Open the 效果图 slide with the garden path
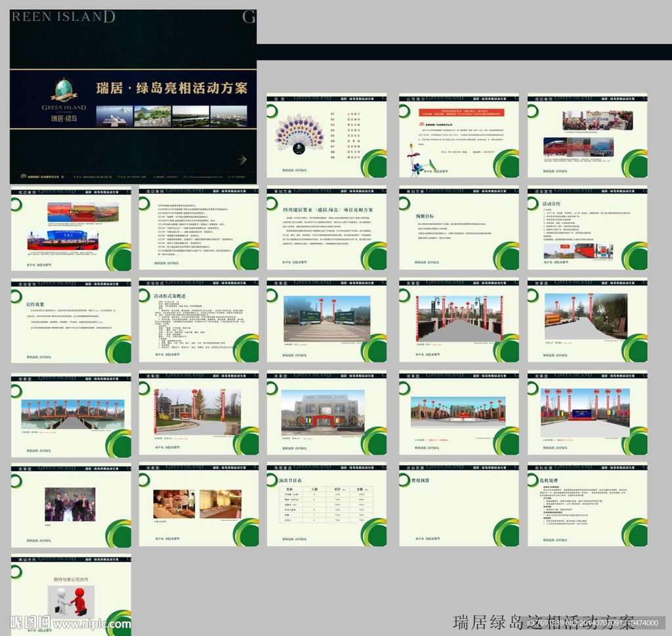The height and width of the screenshot is (636, 672). (587, 322)
